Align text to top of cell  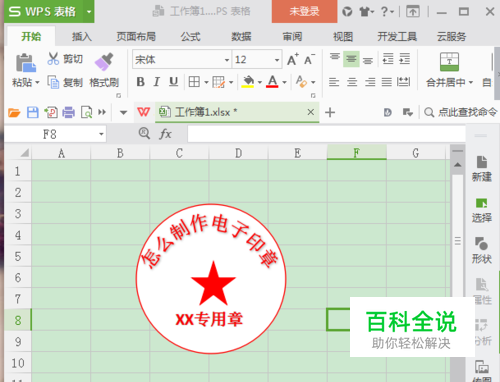tap(335, 57)
